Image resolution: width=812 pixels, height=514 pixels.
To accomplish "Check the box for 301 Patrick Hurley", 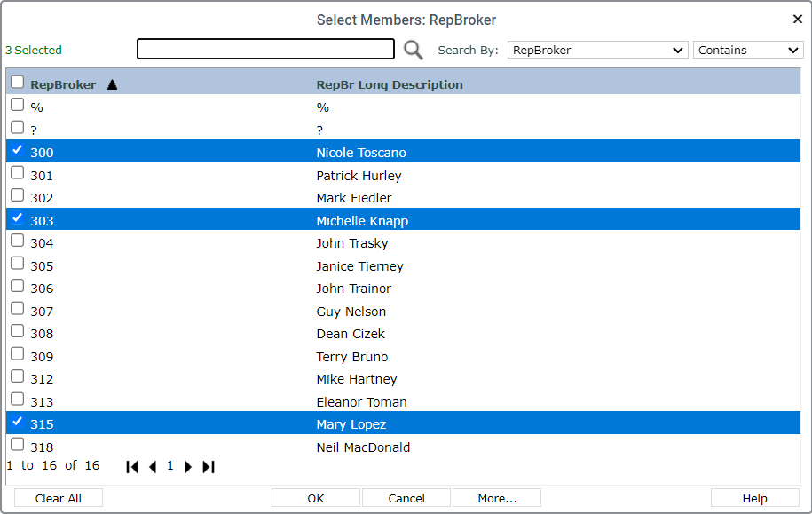I will point(18,172).
